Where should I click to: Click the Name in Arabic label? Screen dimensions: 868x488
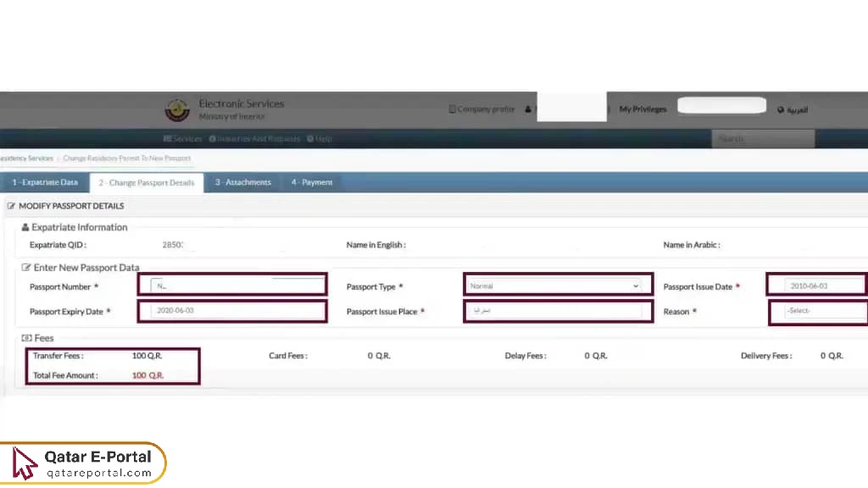tap(692, 245)
